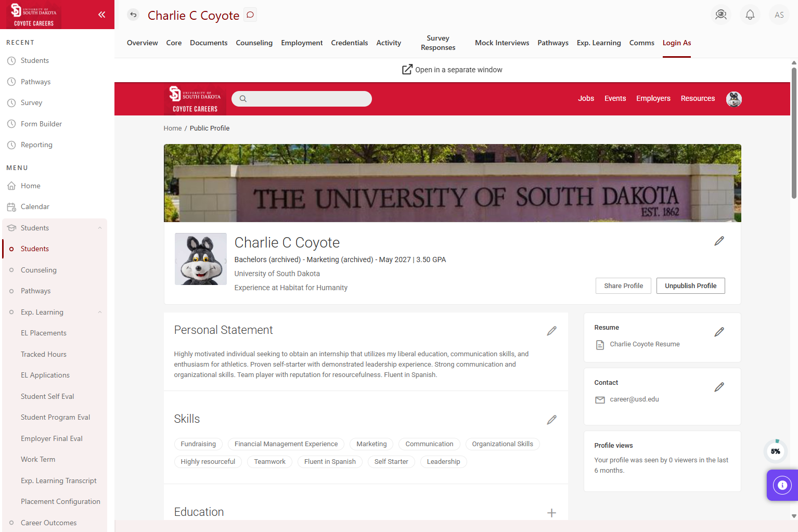Click the Open in a separate window icon

coord(407,70)
